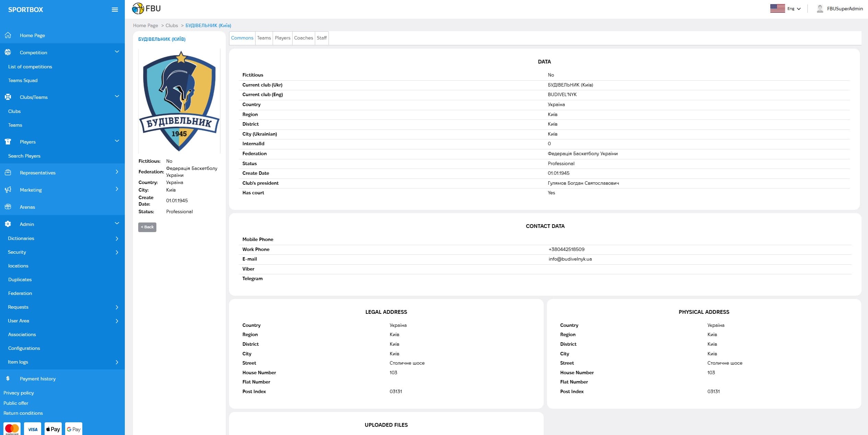868x435 pixels.
Task: Collapse the Players menu chevron
Action: tap(117, 141)
